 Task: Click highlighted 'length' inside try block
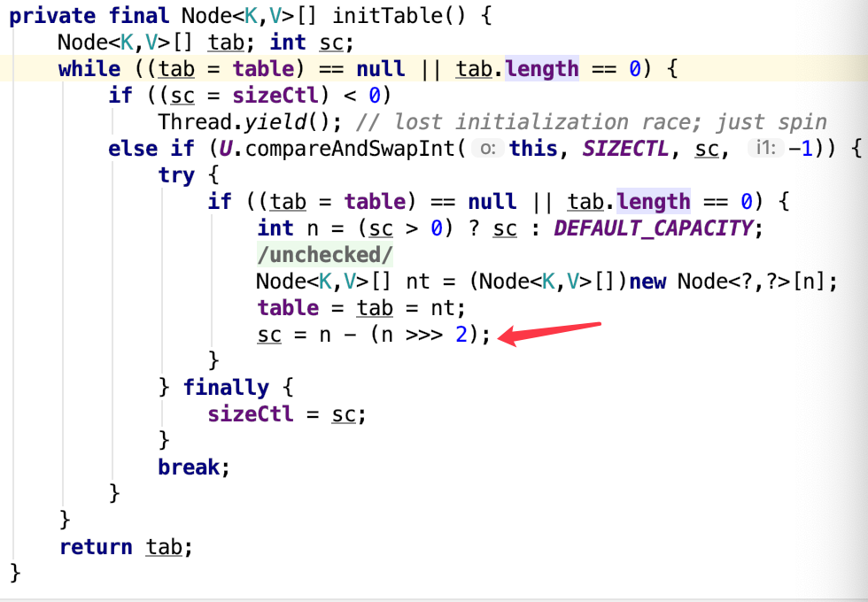654,202
